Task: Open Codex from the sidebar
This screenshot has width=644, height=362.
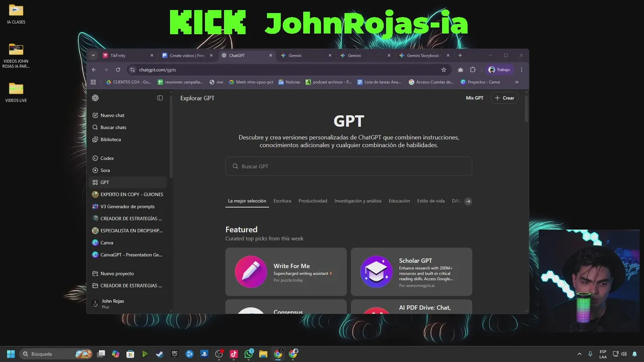Action: [128, 158]
